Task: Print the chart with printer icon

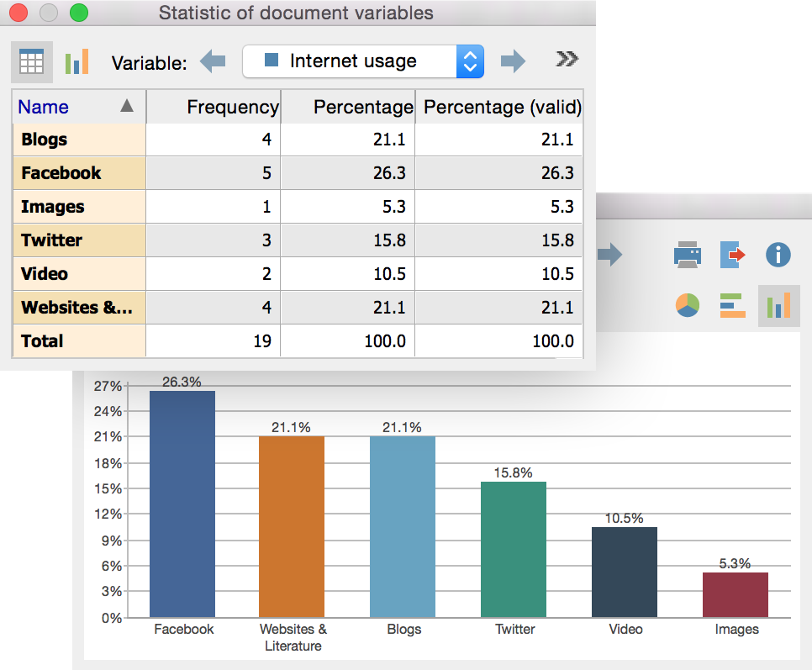Action: point(688,254)
